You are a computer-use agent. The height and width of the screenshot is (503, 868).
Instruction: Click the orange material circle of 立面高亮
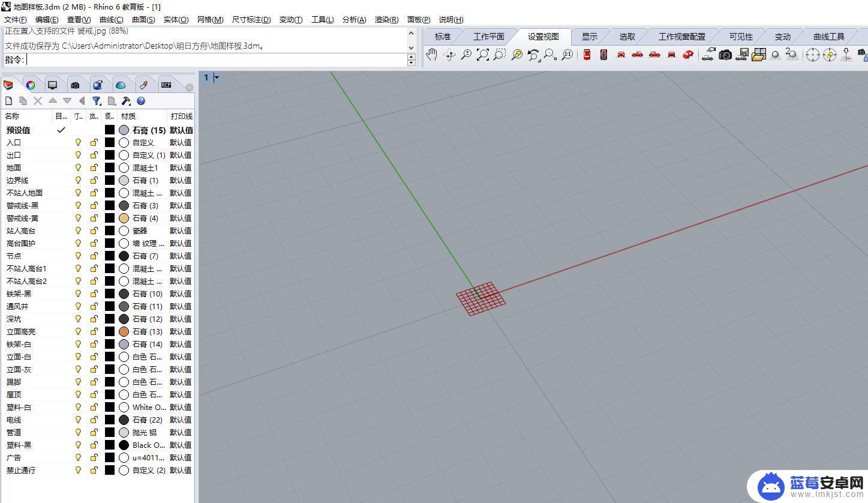pos(124,331)
